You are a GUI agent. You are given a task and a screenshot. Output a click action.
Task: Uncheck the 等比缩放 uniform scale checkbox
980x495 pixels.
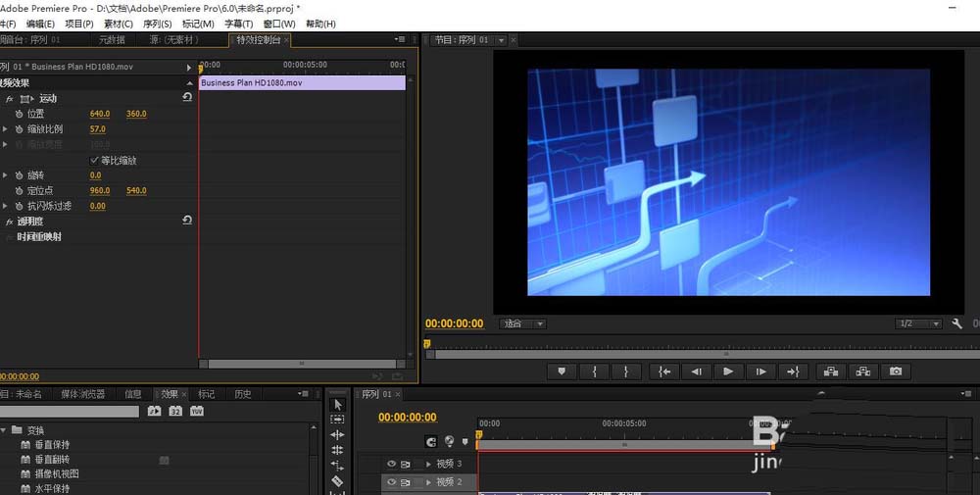[x=95, y=160]
